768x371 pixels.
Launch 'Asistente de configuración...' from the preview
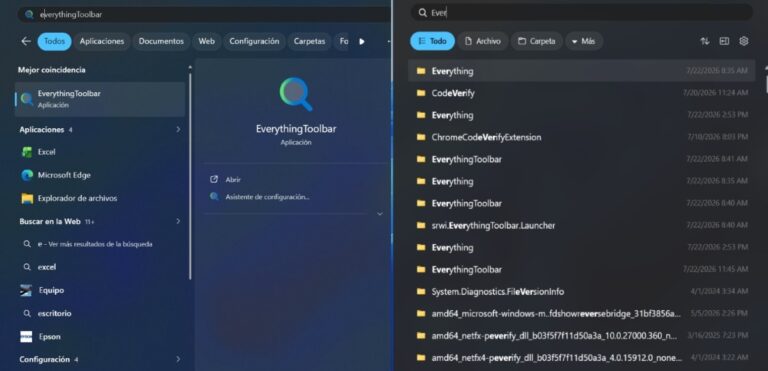click(x=267, y=197)
